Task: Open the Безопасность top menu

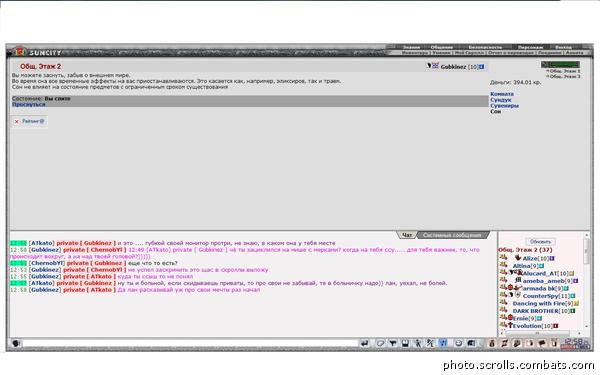Action: 485,47
